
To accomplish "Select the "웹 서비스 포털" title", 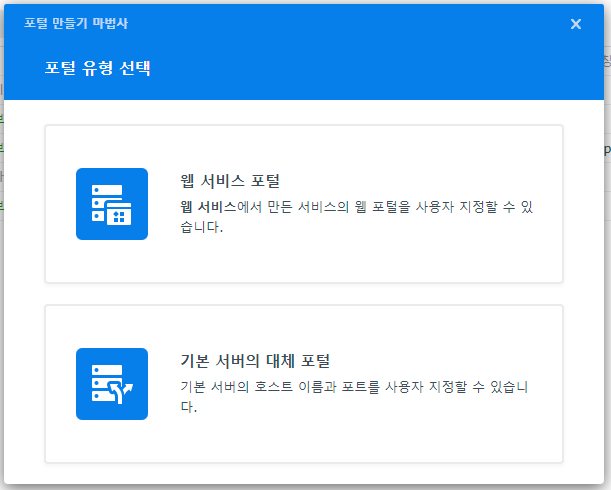I will (229, 181).
